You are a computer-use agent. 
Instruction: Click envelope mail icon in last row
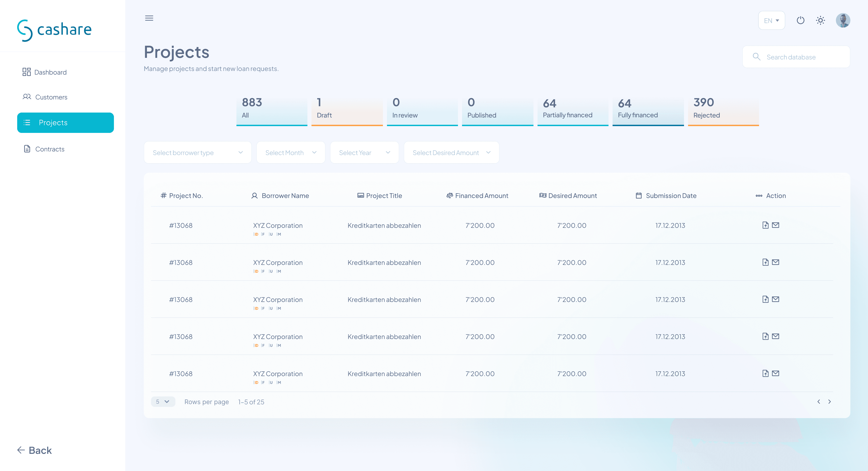tap(776, 373)
